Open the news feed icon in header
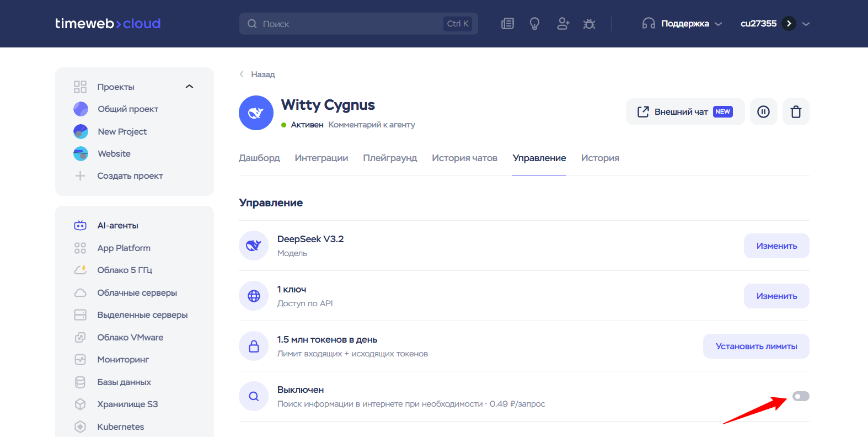This screenshot has width=868, height=437. click(x=507, y=24)
